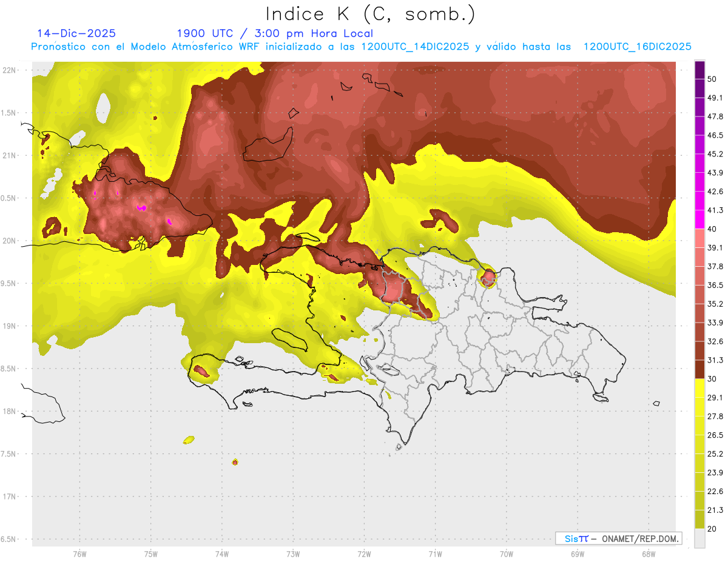Click the '39.1' color scale value
Image resolution: width=728 pixels, height=562 pixels.
pos(715,248)
